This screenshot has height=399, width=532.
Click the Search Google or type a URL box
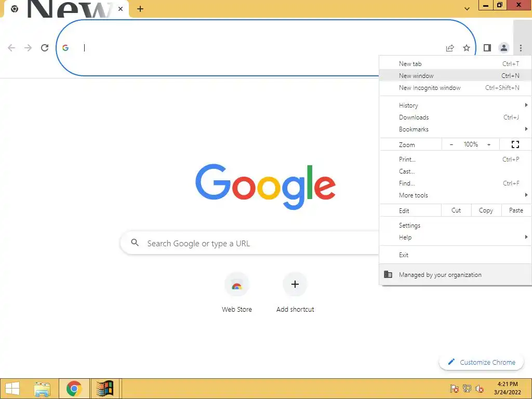click(x=249, y=243)
